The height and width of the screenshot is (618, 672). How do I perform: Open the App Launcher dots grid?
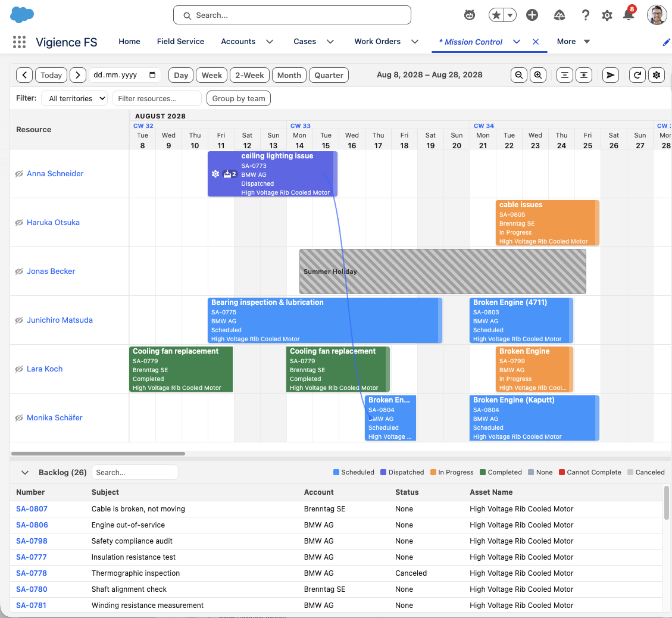[x=19, y=42]
